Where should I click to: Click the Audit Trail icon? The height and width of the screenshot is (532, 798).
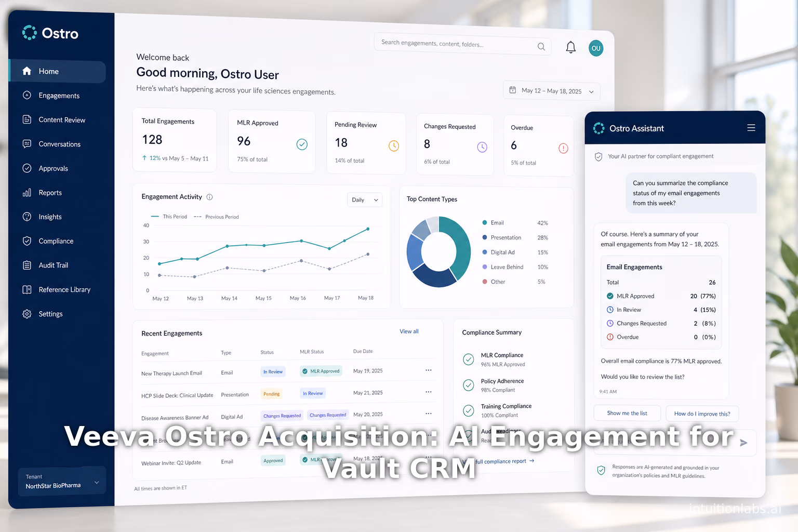point(27,265)
